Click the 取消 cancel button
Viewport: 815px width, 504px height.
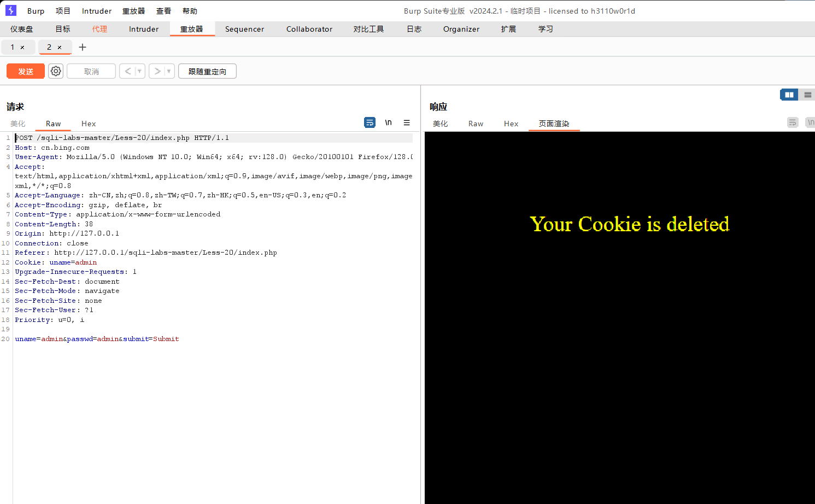(x=91, y=71)
